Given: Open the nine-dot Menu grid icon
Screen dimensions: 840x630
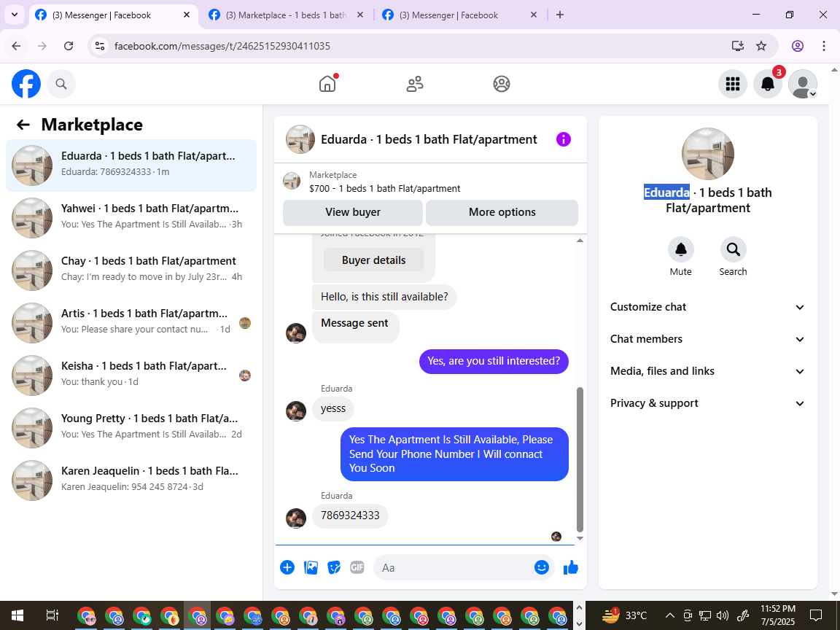Looking at the screenshot, I should [732, 84].
